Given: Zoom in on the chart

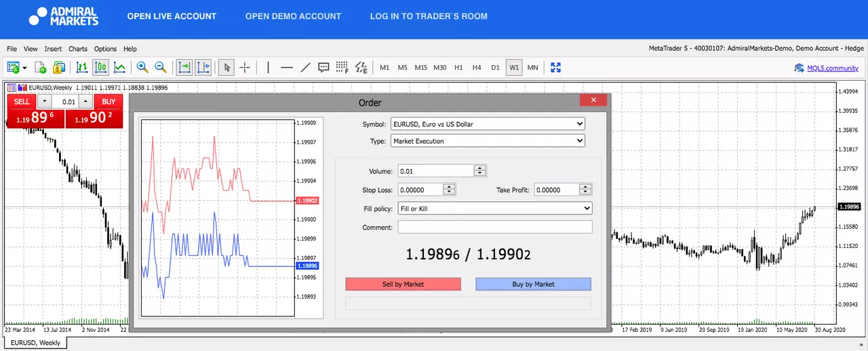Looking at the screenshot, I should (x=142, y=67).
